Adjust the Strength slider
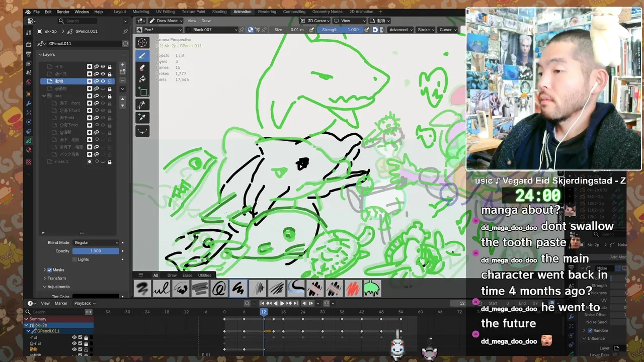Image resolution: width=644 pixels, height=362 pixels. [341, 30]
